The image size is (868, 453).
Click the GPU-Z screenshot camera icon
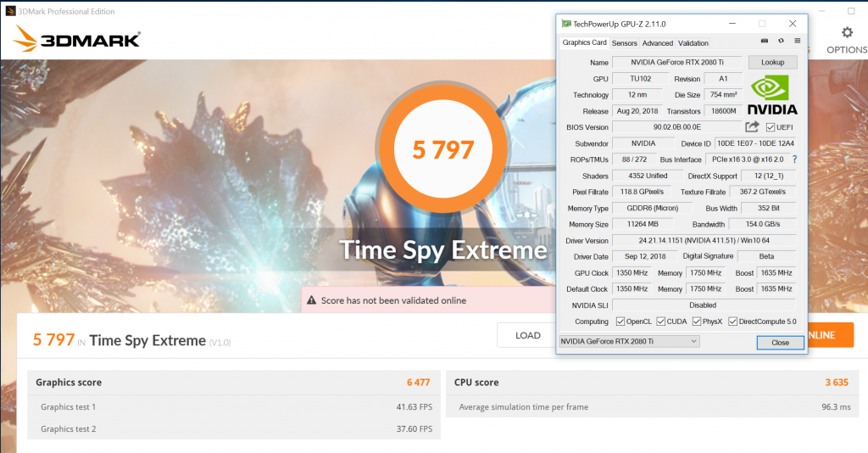tap(765, 41)
